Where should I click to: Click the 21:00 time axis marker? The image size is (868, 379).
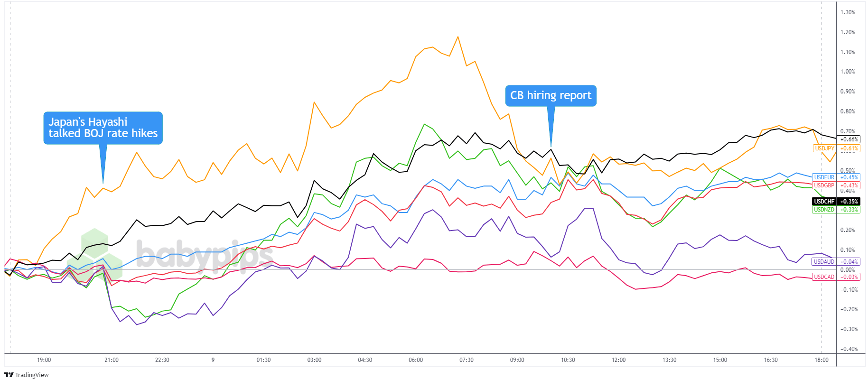tap(112, 360)
